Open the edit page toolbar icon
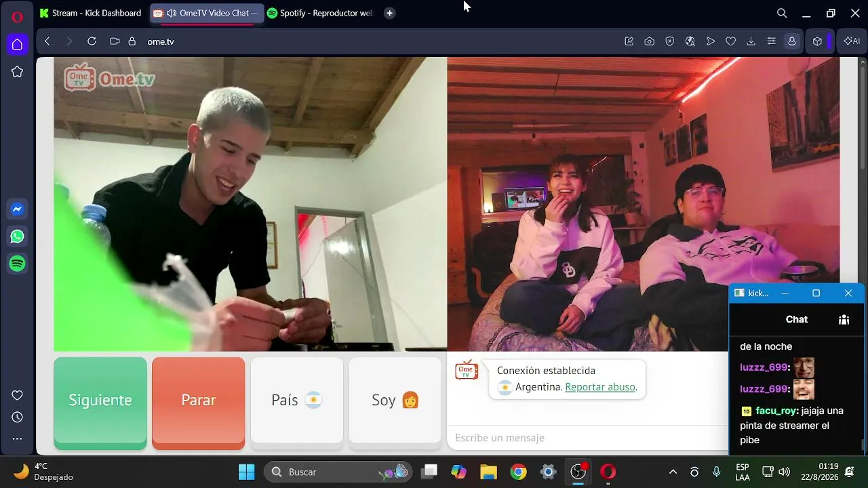The image size is (868, 488). [629, 41]
